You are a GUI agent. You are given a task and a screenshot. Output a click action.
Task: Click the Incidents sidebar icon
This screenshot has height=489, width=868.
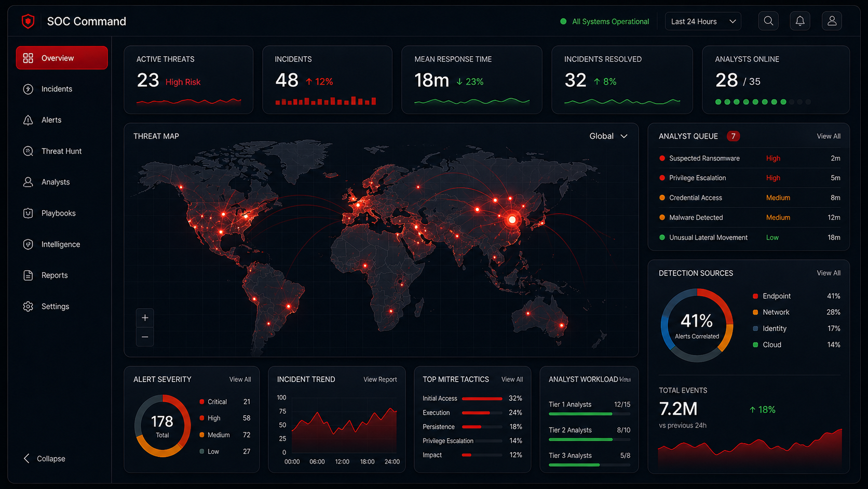[x=28, y=89]
